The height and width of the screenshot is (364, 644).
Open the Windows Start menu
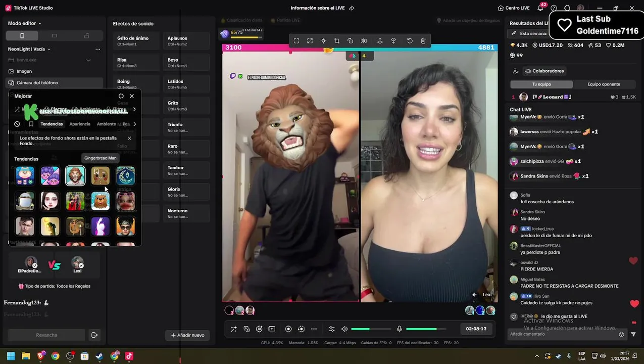tap(11, 356)
